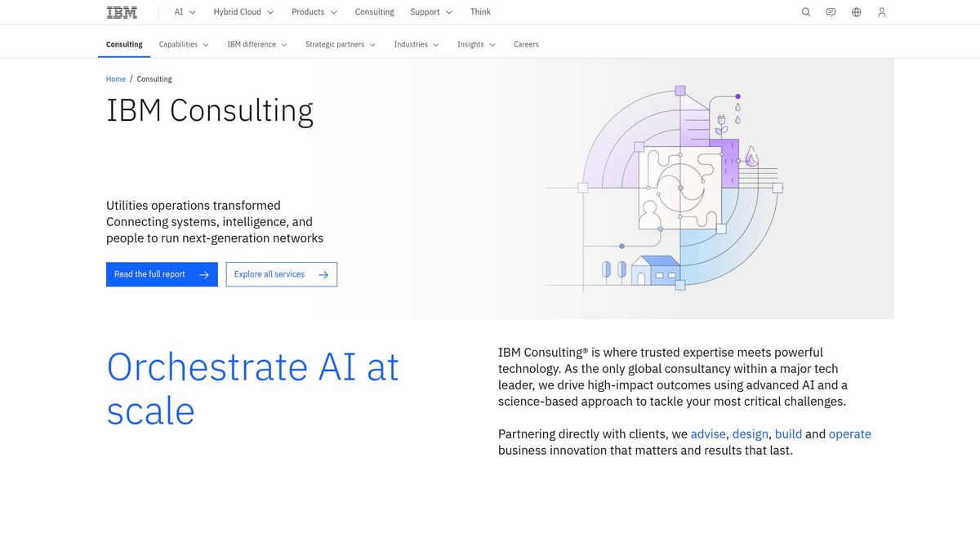Open the chat contact icon
Image resolution: width=980 pixels, height=551 pixels.
831,12
